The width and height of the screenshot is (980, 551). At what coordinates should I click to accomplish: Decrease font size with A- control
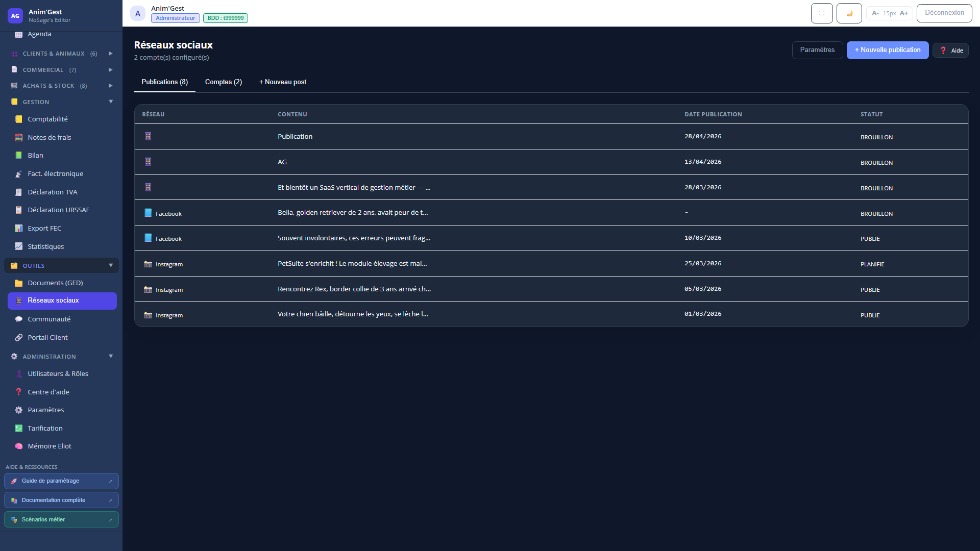click(875, 13)
